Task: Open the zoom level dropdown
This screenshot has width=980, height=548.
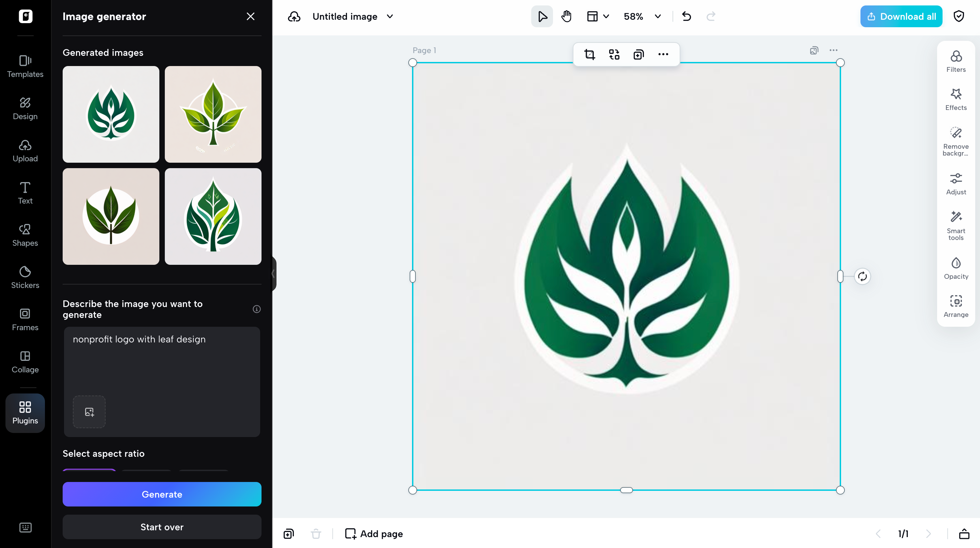Action: (658, 16)
